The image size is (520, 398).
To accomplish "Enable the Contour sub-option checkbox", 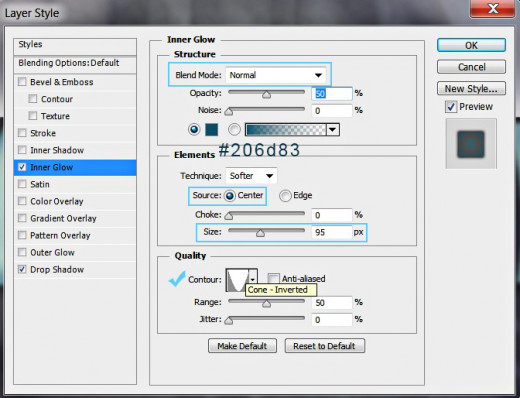I will click(x=33, y=99).
